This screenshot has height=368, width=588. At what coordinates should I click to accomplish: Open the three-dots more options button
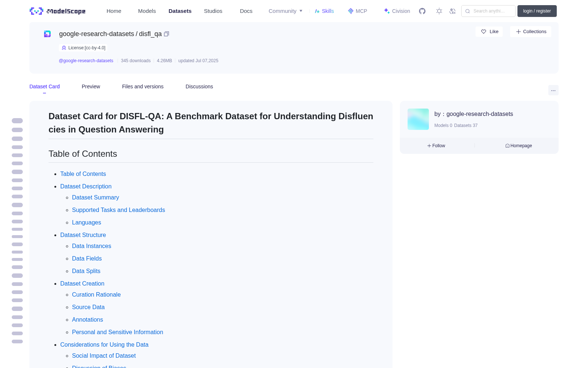[553, 90]
